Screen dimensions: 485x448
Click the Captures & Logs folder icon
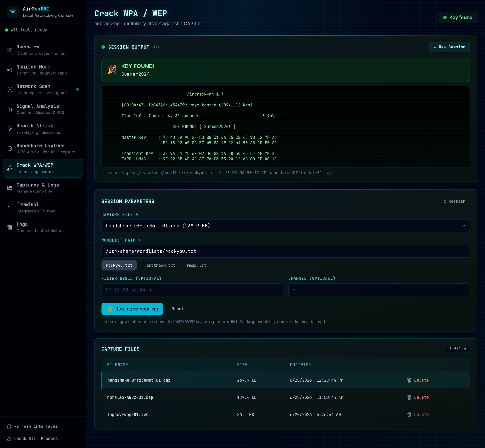(x=10, y=188)
